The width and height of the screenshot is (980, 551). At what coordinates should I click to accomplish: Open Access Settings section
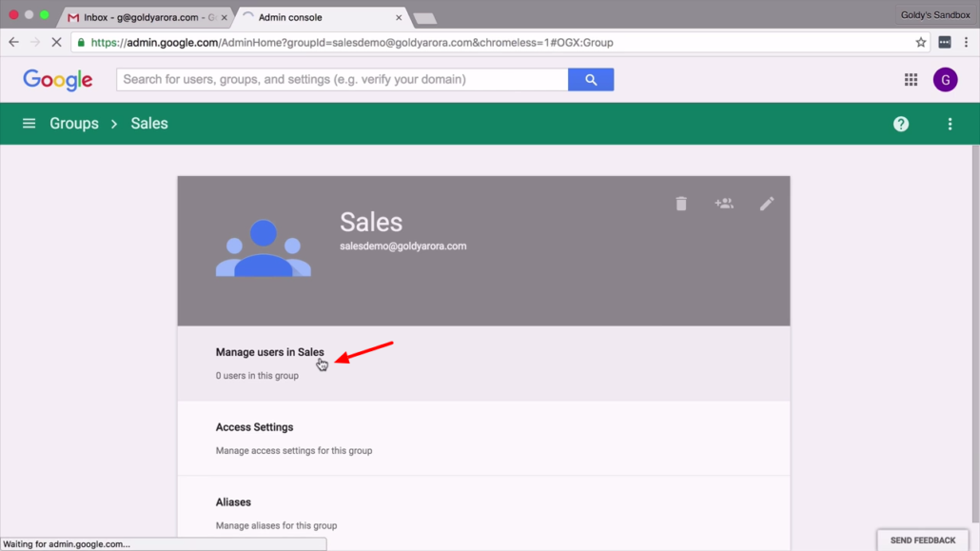[x=483, y=439]
